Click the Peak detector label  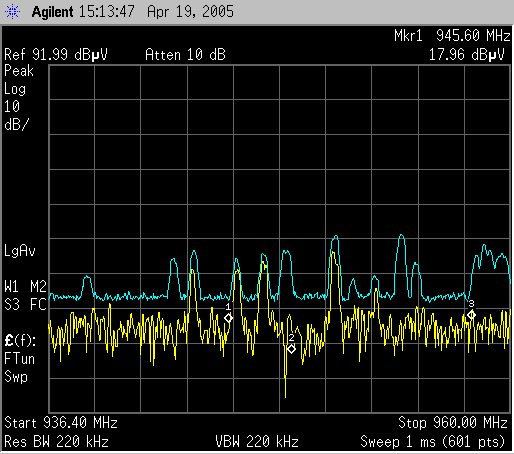click(19, 71)
